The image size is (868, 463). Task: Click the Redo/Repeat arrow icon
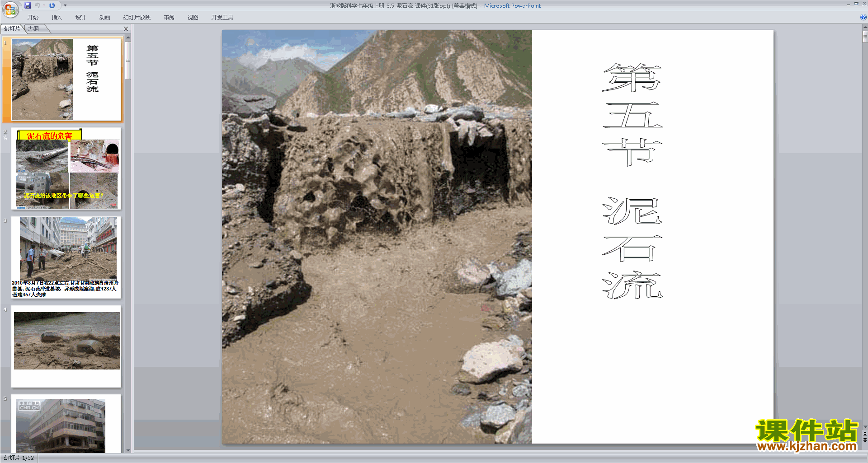tap(52, 5)
